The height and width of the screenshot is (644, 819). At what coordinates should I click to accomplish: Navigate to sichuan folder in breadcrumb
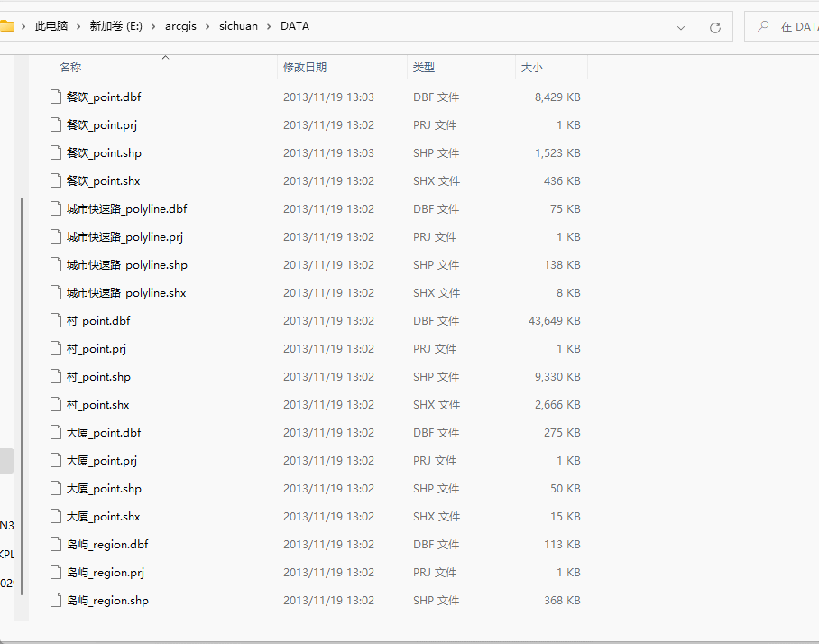tap(238, 26)
